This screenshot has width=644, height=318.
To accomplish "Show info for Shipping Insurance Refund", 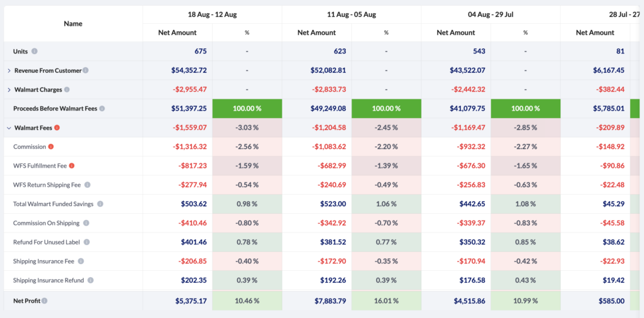I will point(91,280).
